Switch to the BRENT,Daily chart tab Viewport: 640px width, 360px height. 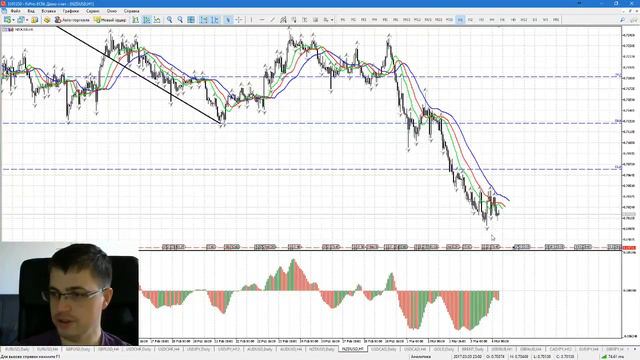473,349
